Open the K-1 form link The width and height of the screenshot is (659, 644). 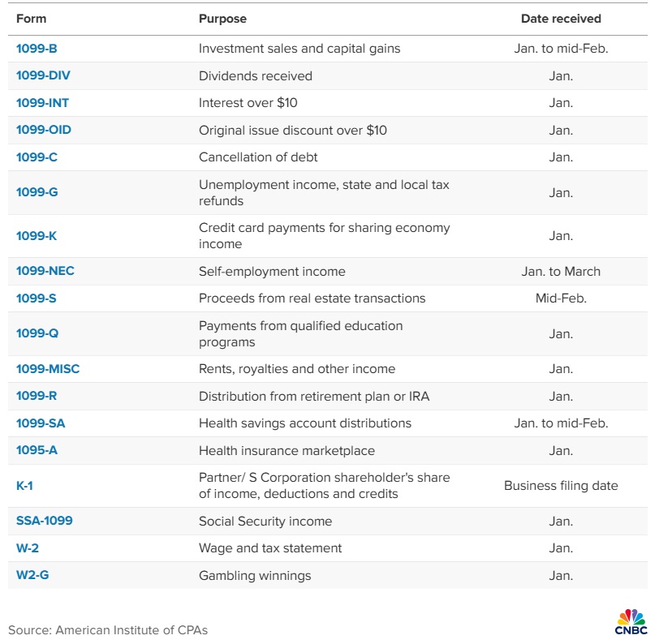24,486
